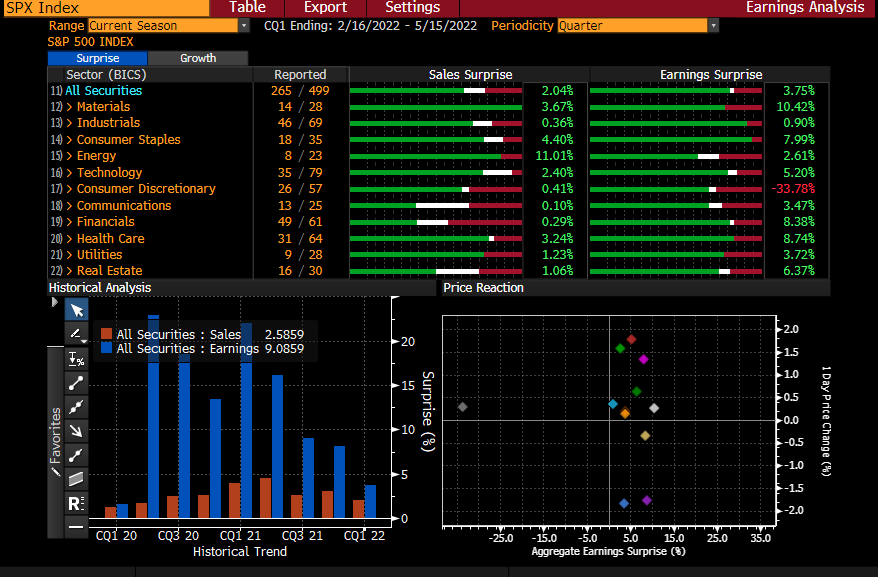Expand the Materials sector row
This screenshot has width=878, height=577.
tap(69, 107)
